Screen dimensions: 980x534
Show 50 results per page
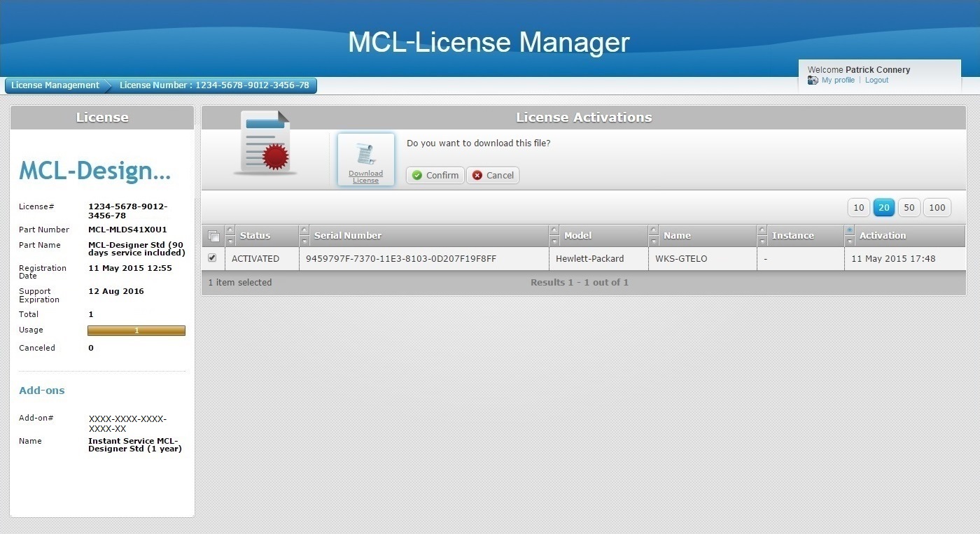click(909, 207)
